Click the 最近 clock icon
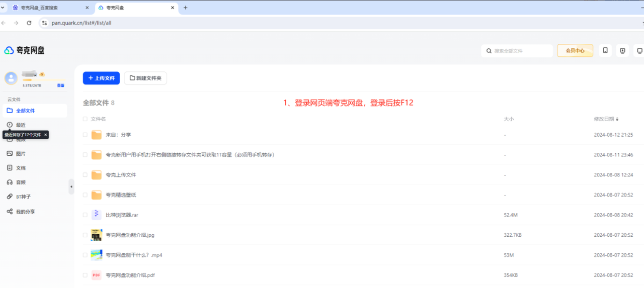 [x=10, y=125]
